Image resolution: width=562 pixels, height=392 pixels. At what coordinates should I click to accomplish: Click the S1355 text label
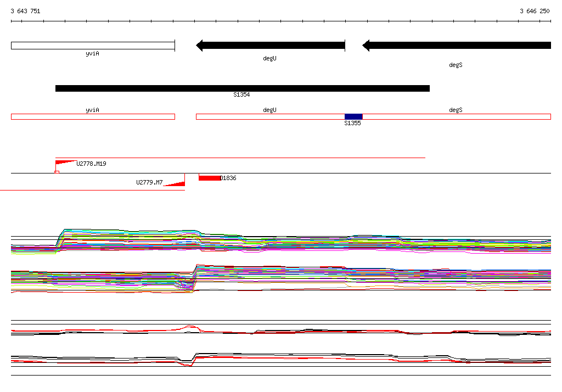pos(352,124)
